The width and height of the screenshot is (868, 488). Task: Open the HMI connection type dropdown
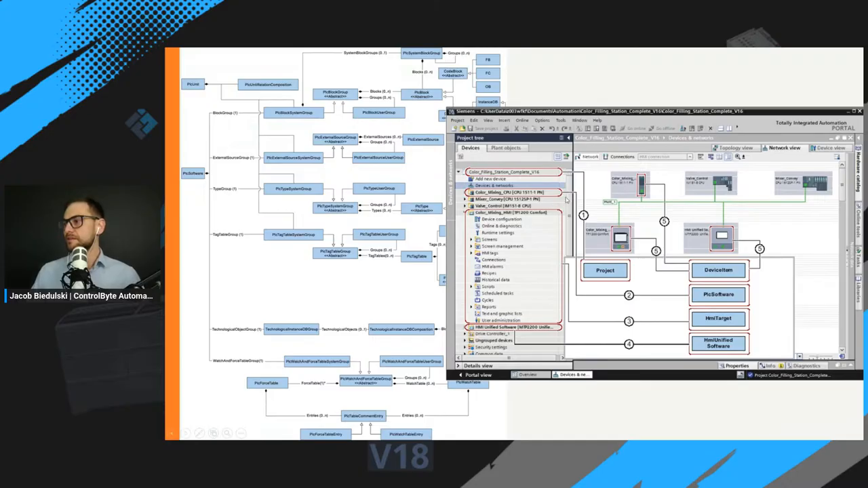(x=690, y=157)
